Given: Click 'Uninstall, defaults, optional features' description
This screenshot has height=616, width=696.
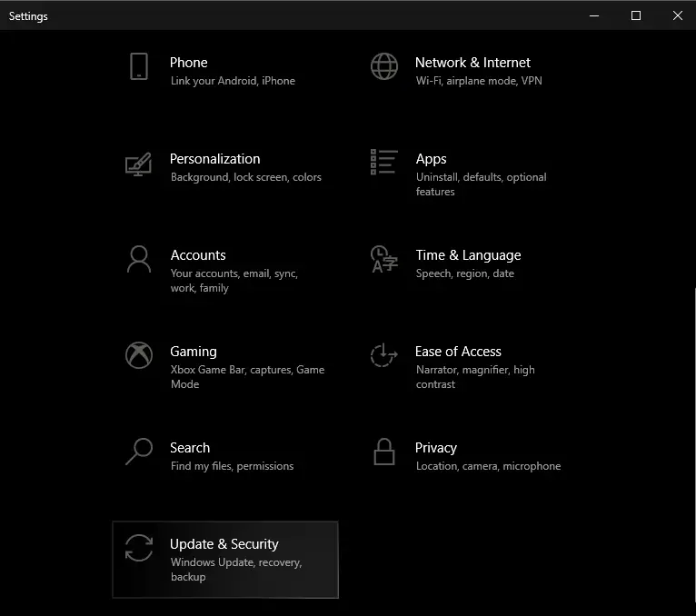Looking at the screenshot, I should pyautogui.click(x=482, y=184).
